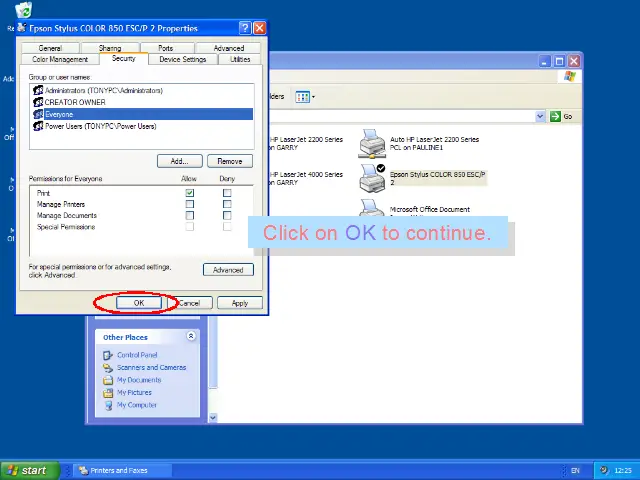Click the Epson Stylus COLOR 850 ESC/P 2 label
This screenshot has height=480, width=640.
point(438,178)
